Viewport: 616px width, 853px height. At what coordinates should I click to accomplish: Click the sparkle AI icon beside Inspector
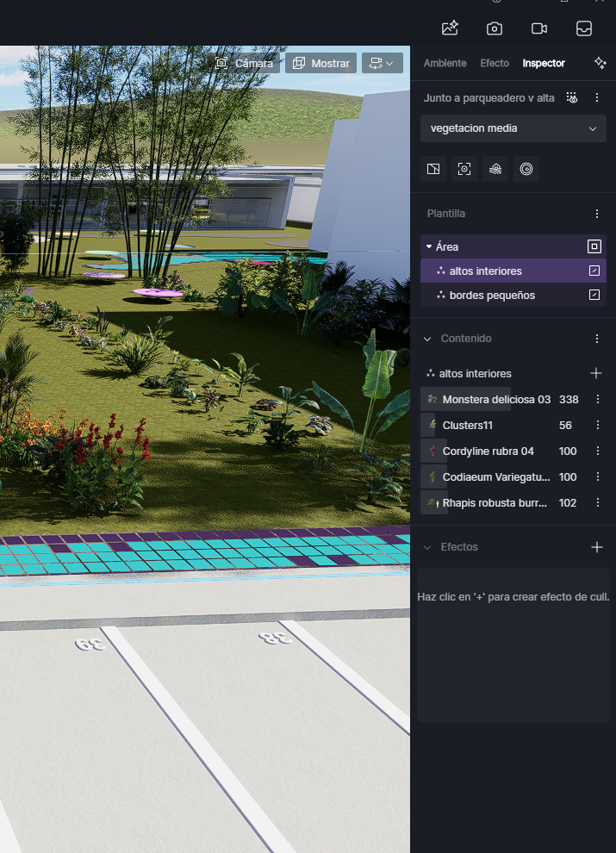pos(600,63)
